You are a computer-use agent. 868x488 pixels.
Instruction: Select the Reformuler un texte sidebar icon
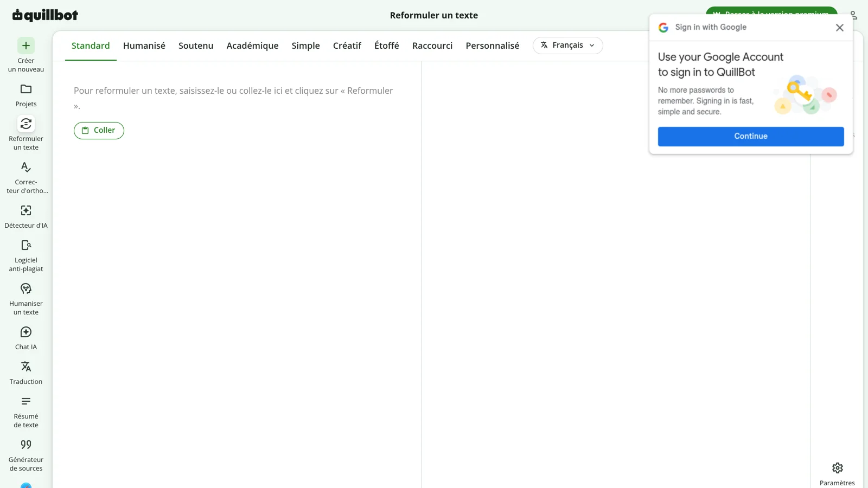click(x=26, y=124)
